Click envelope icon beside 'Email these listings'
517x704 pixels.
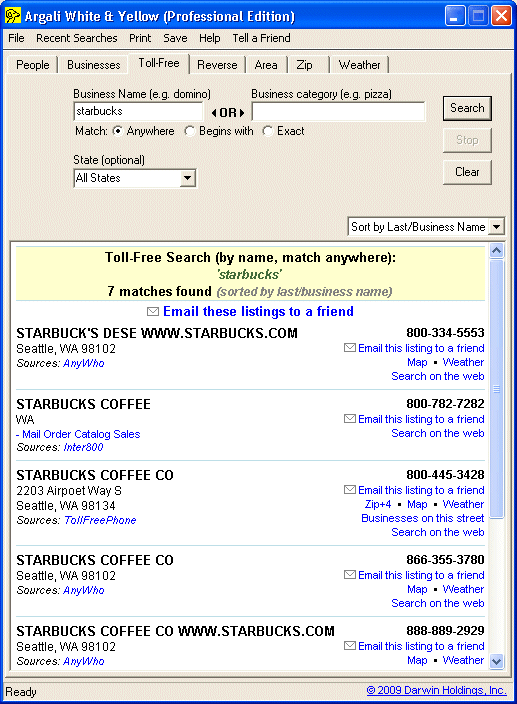point(153,312)
